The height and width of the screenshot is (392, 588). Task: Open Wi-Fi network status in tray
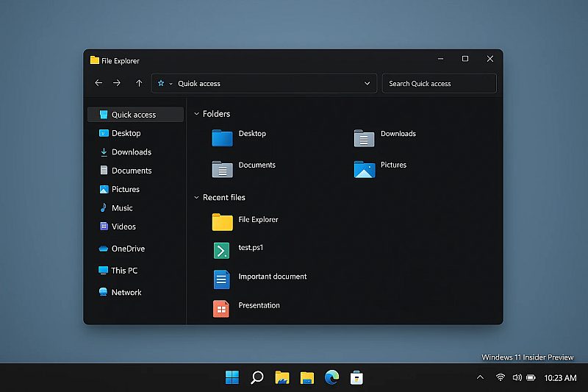(501, 377)
